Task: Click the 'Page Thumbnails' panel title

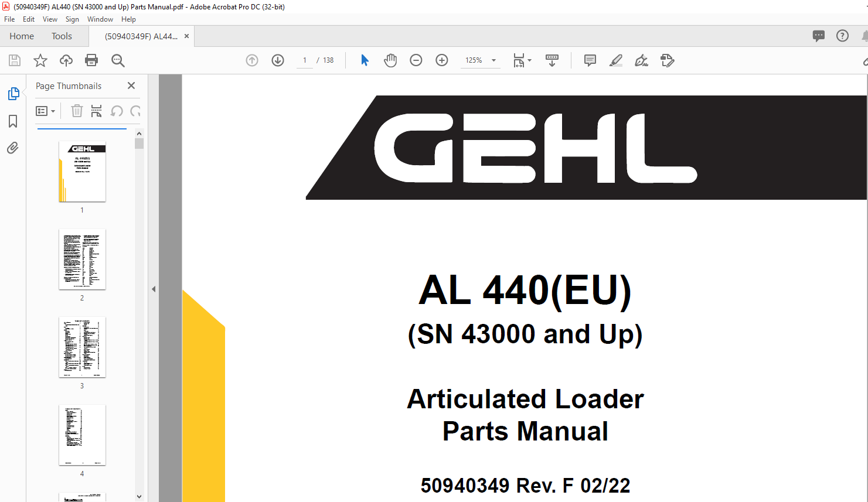Action: (x=69, y=86)
